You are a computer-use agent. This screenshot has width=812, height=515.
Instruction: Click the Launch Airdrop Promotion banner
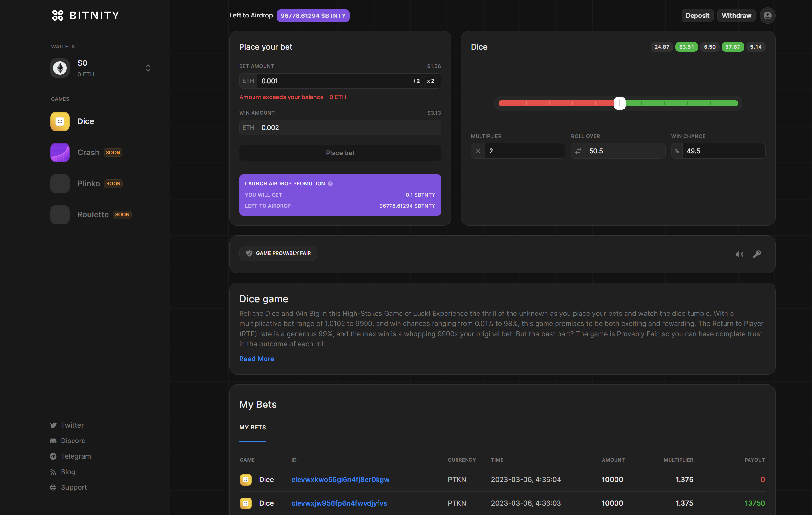[x=340, y=195]
